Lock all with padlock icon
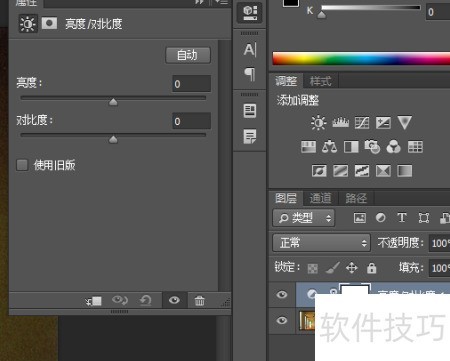The height and width of the screenshot is (361, 450). (x=371, y=268)
